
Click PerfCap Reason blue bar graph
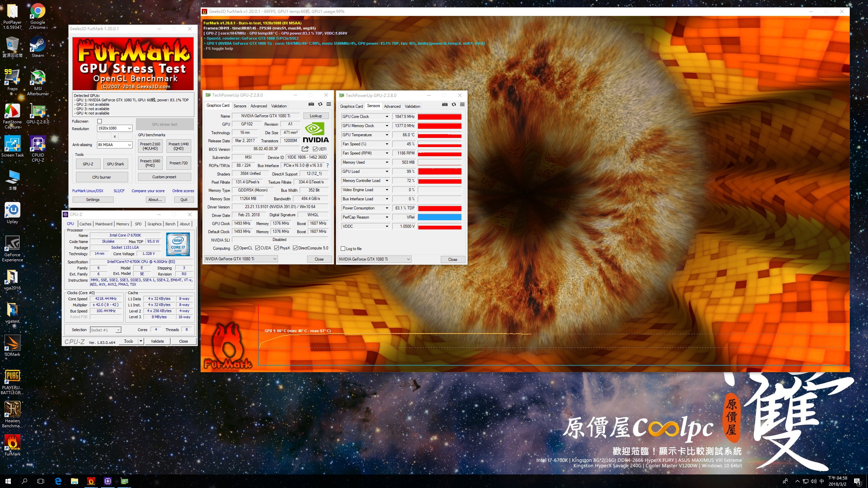tap(439, 217)
